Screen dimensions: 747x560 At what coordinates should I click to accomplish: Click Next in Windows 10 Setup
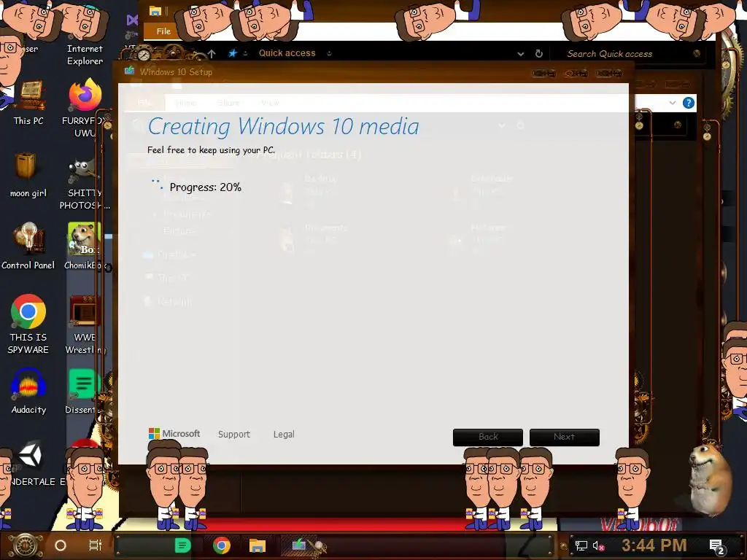pyautogui.click(x=564, y=437)
